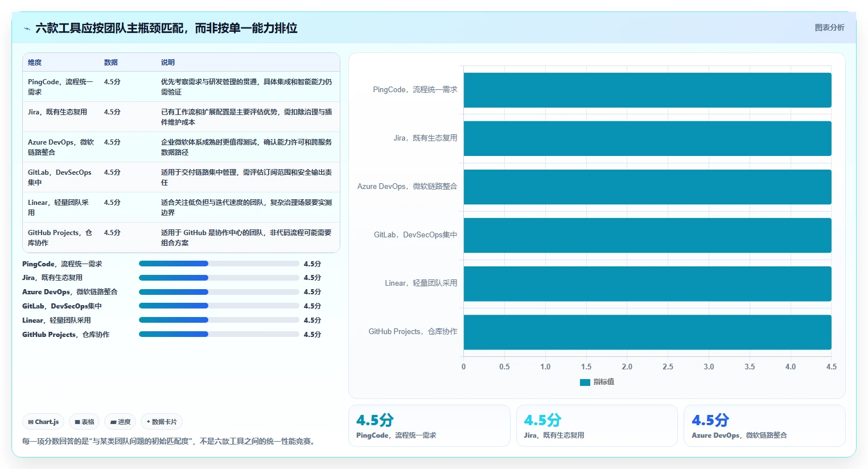Screen dimensions: 868x469
Task: Click the GitHub Projects chart bar
Action: click(x=647, y=332)
